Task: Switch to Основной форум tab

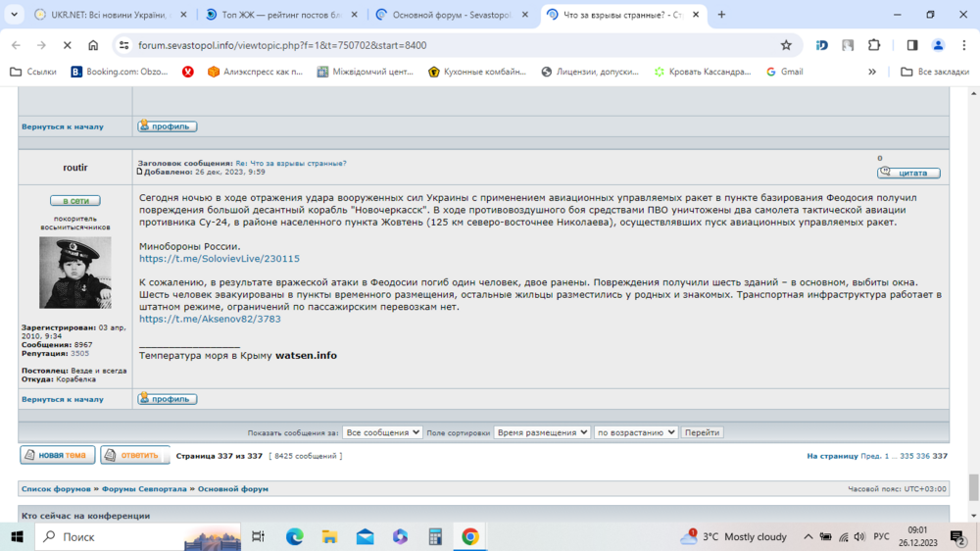Action: coord(453,15)
